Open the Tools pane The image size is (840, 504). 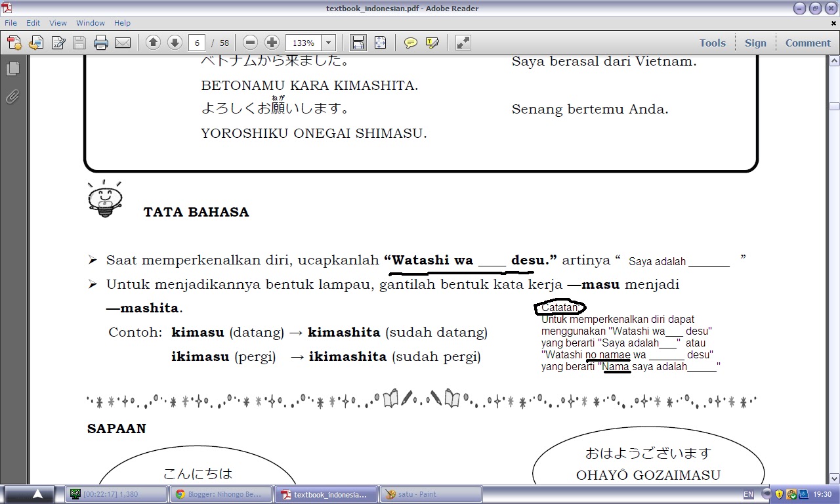712,43
